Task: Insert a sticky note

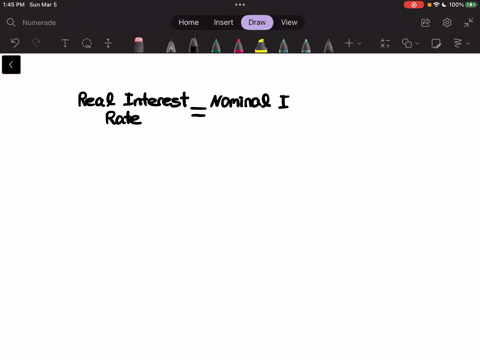Action: point(436,43)
